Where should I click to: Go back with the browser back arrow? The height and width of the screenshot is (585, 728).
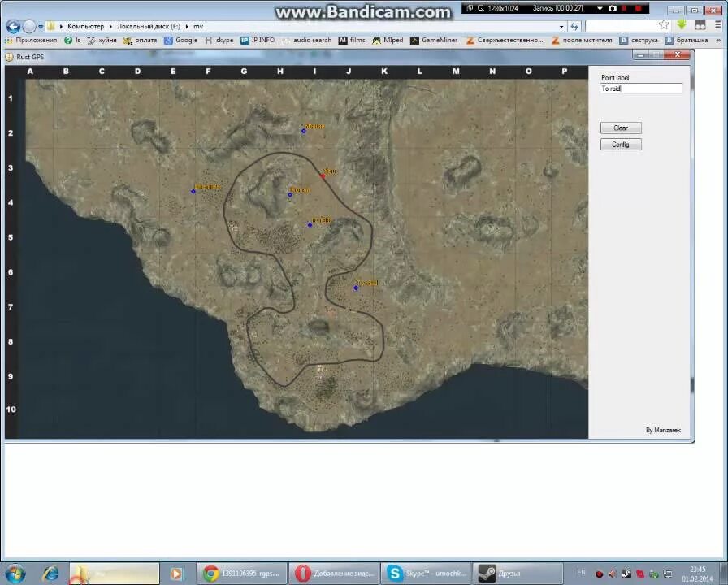pos(14,27)
